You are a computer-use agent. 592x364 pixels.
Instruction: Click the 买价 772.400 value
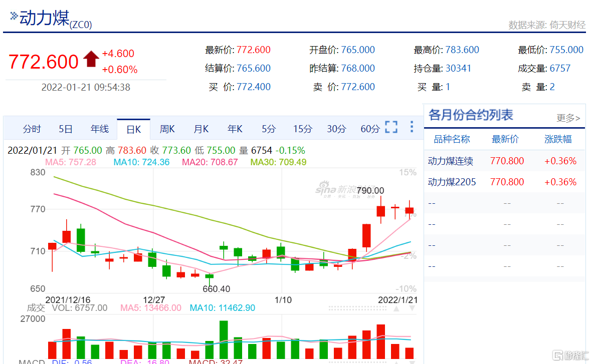(x=254, y=87)
